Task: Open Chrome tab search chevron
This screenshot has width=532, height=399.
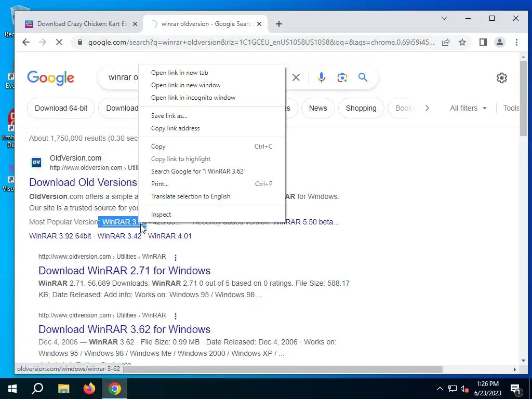Action: [444, 18]
